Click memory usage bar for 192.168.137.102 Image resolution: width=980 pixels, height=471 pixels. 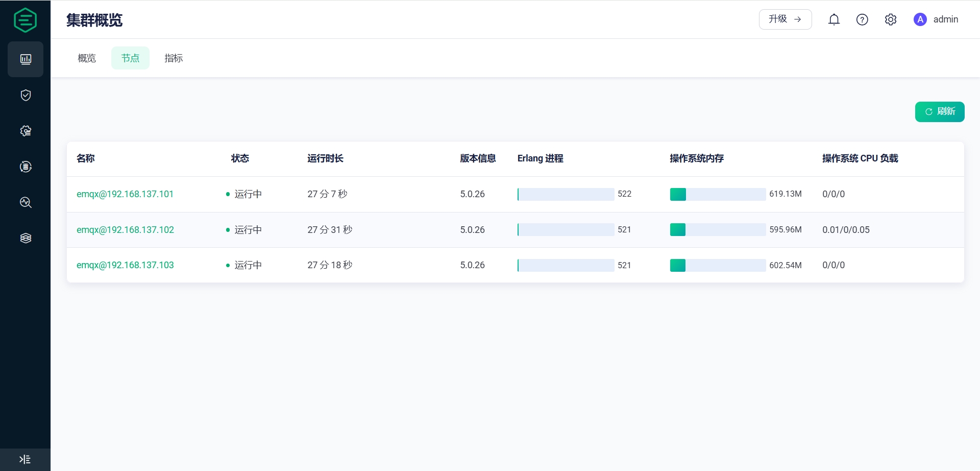click(718, 230)
